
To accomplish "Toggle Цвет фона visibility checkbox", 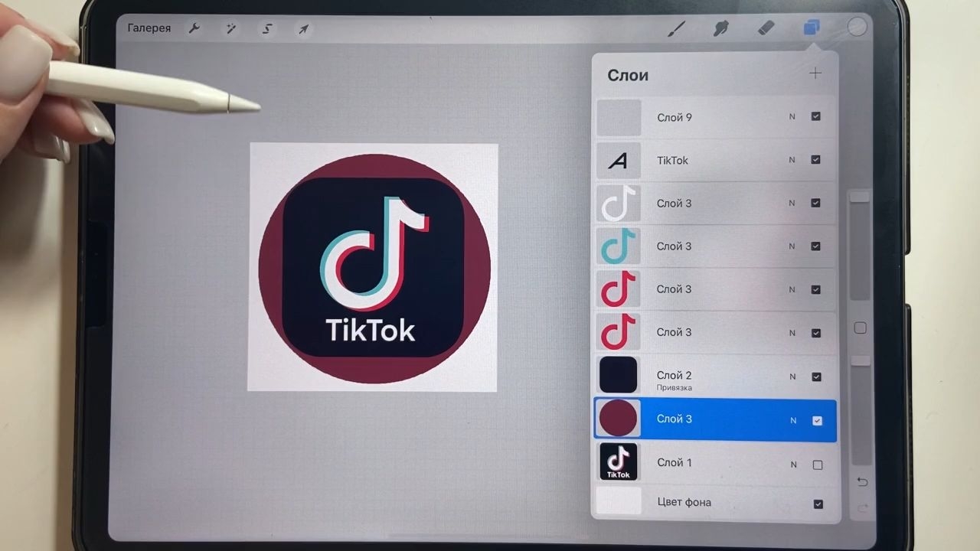I will (x=818, y=504).
